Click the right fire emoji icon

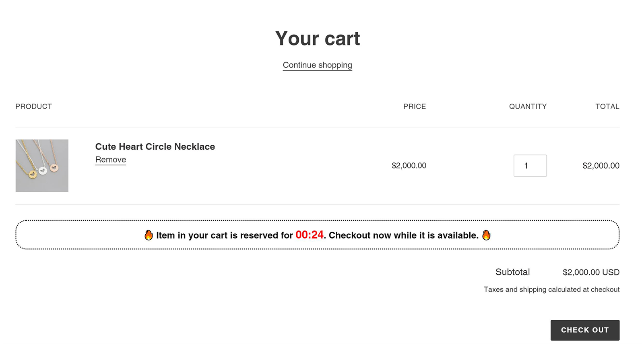click(x=486, y=235)
